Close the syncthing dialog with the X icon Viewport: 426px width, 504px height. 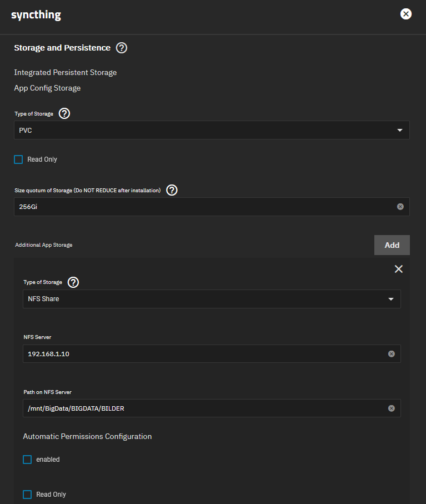point(406,14)
